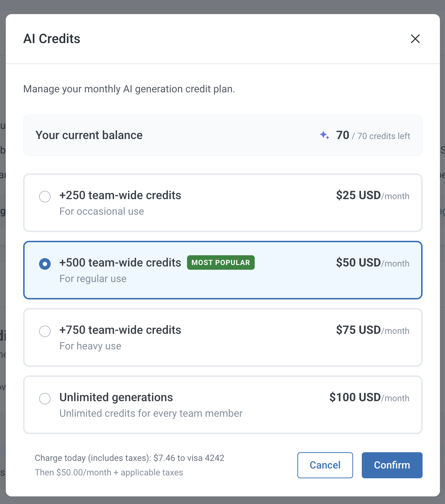Click the Charge today visa 4242 text

[x=130, y=458]
